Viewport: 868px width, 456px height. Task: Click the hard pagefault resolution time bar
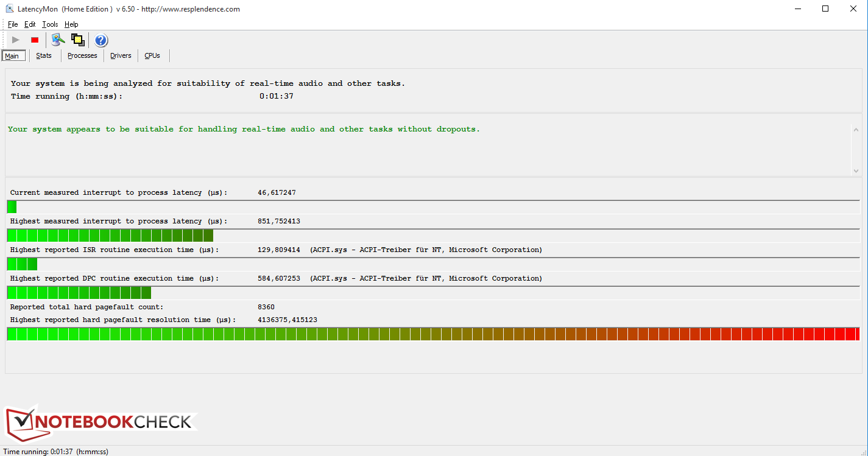(433, 334)
